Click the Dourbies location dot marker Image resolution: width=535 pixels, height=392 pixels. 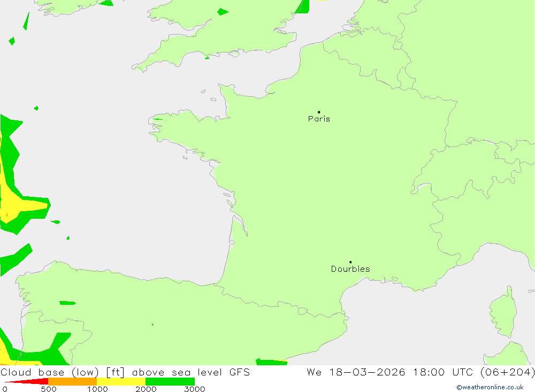350,262
